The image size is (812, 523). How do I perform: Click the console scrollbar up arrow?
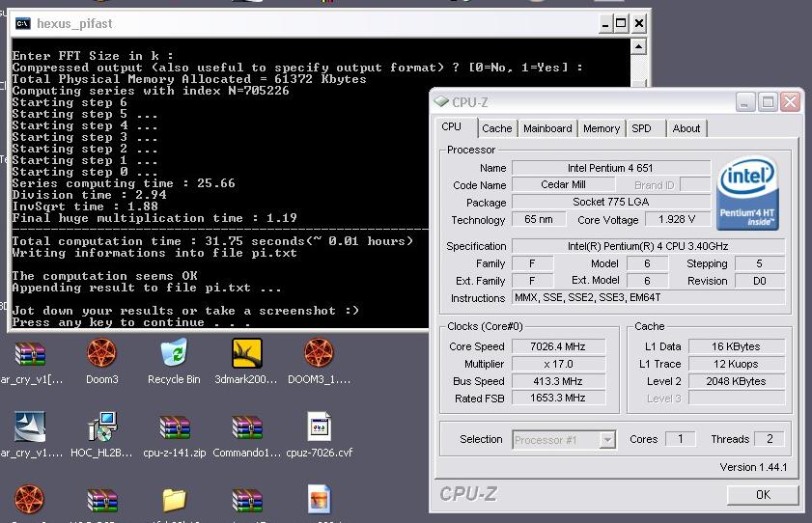tap(638, 47)
